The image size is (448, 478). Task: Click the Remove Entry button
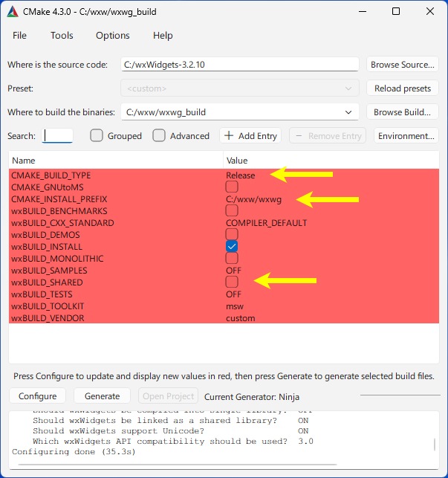coord(328,135)
